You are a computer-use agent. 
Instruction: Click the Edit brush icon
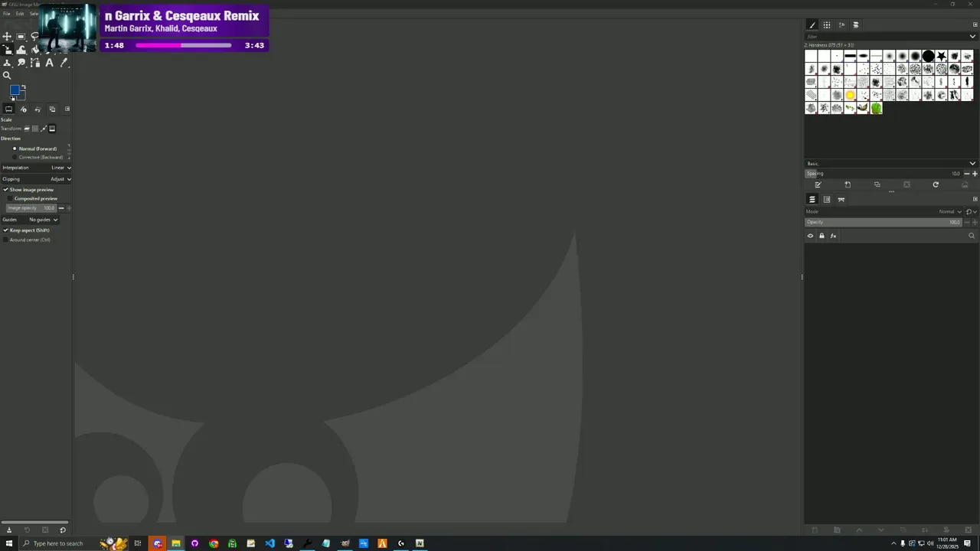[x=818, y=184]
